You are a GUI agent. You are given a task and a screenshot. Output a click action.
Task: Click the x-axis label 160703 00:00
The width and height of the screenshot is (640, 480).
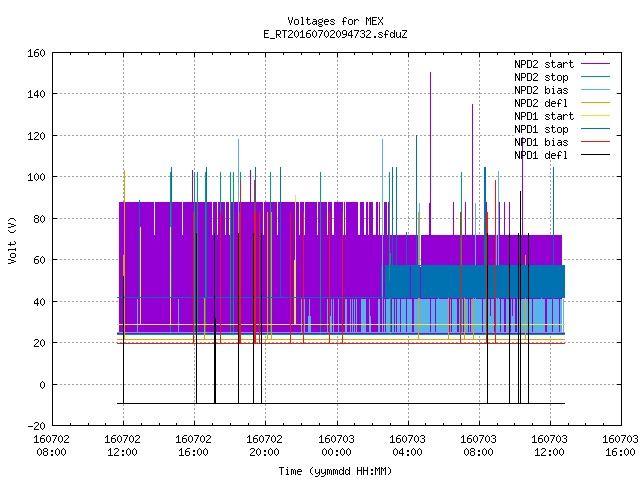point(336,446)
